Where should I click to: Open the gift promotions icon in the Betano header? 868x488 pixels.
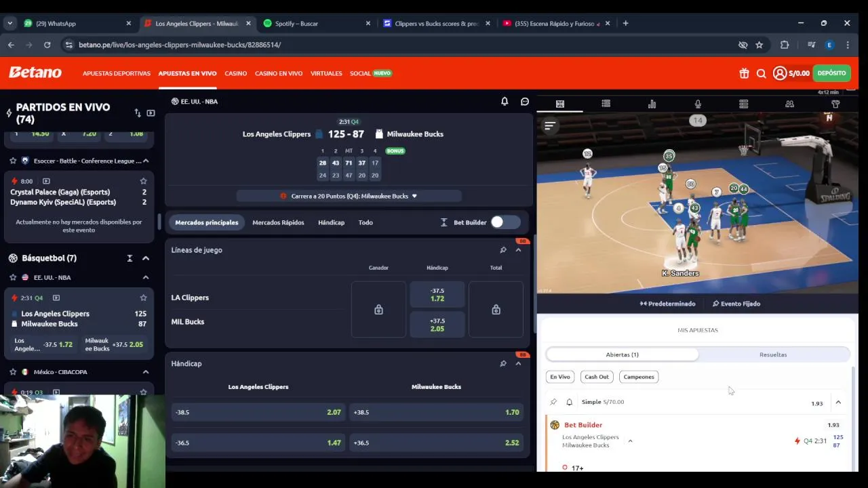tap(744, 73)
